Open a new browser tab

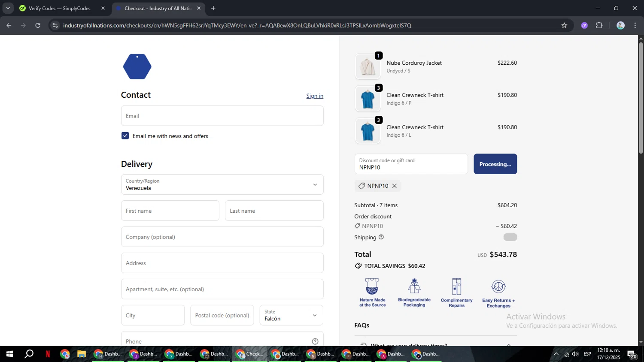213,8
